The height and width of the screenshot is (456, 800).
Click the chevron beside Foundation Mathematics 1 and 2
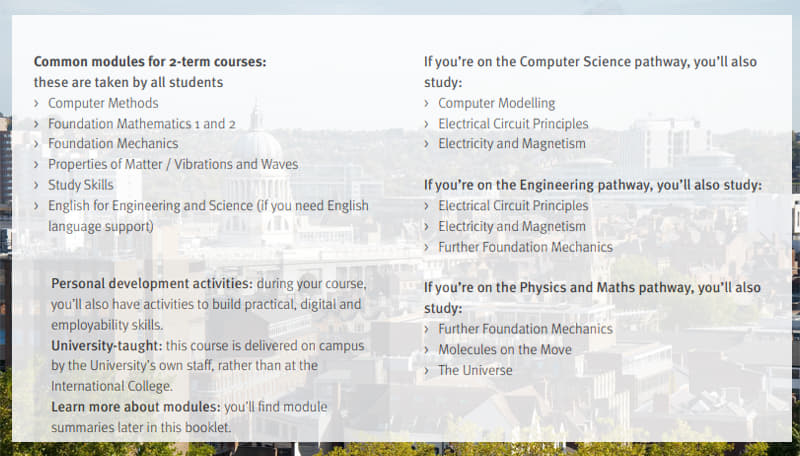click(x=37, y=124)
